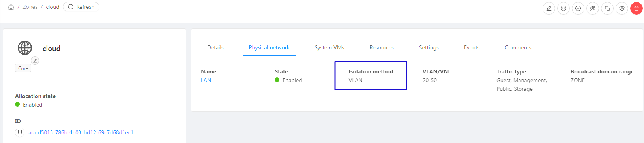This screenshot has height=143, width=644.
Task: Click the Zones breadcrumb link
Action: click(x=30, y=7)
